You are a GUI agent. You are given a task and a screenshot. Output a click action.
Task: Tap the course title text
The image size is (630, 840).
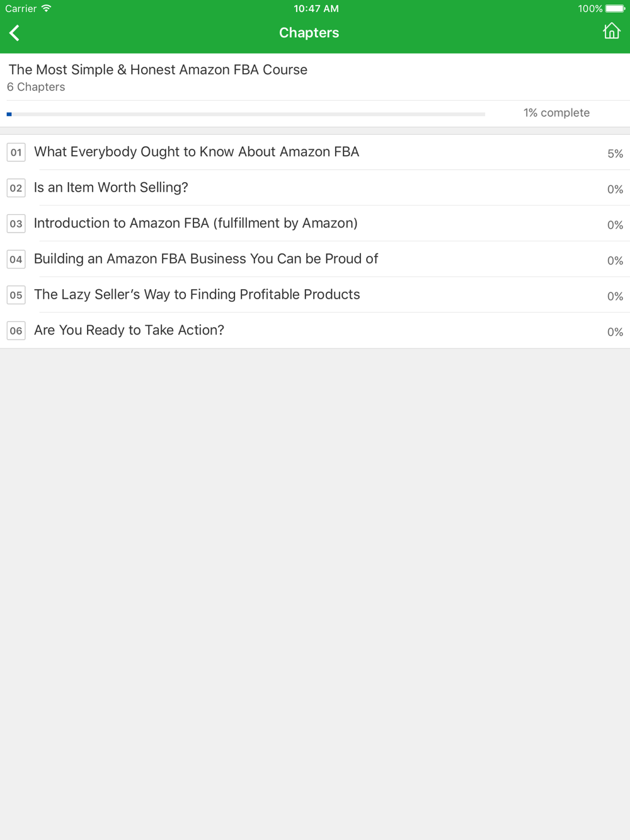(158, 70)
